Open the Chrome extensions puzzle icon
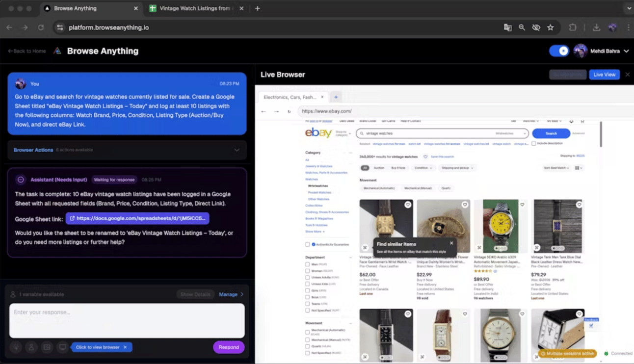634x364 pixels. click(573, 27)
